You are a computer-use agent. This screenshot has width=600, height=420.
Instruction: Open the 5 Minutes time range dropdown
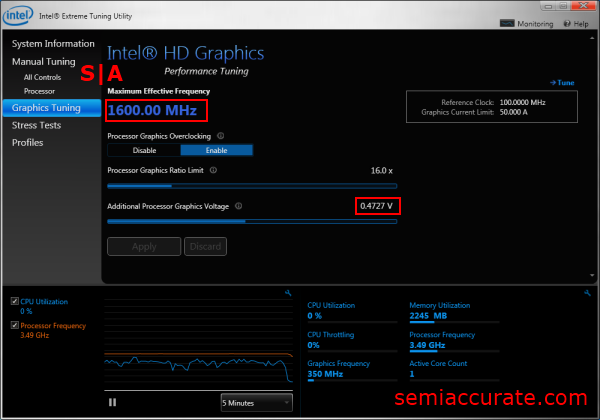(256, 402)
